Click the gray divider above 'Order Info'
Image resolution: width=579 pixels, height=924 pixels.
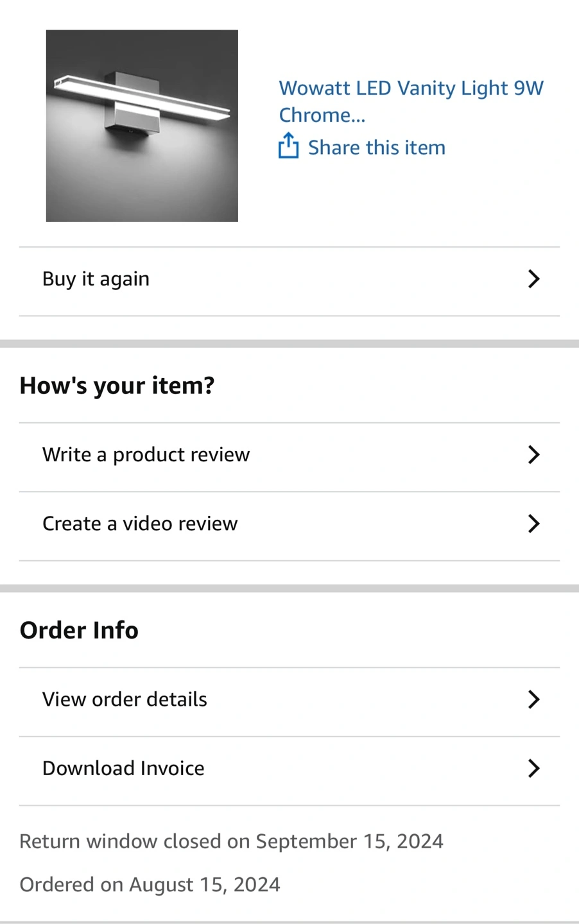click(x=289, y=588)
